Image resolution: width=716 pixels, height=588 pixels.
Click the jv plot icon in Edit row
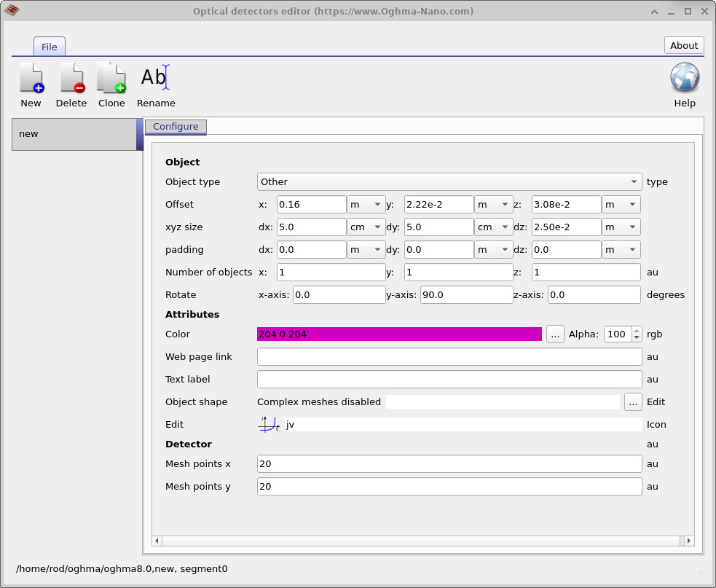point(268,425)
